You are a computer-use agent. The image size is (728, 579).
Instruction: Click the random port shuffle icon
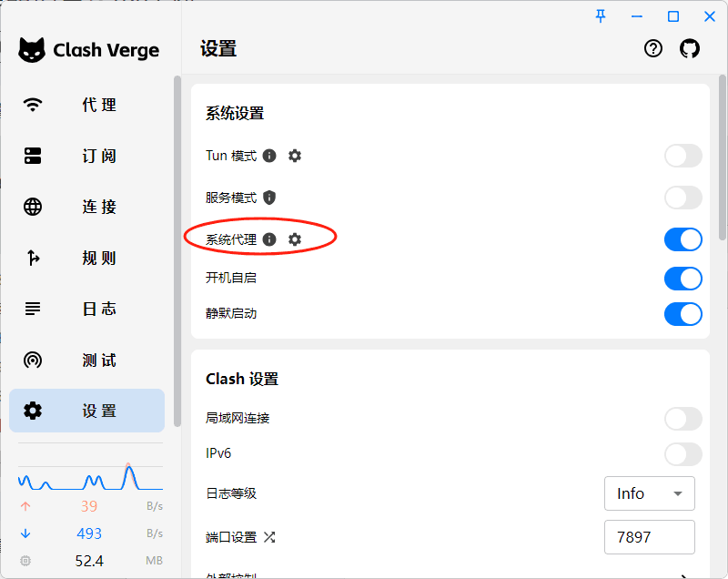pos(269,537)
